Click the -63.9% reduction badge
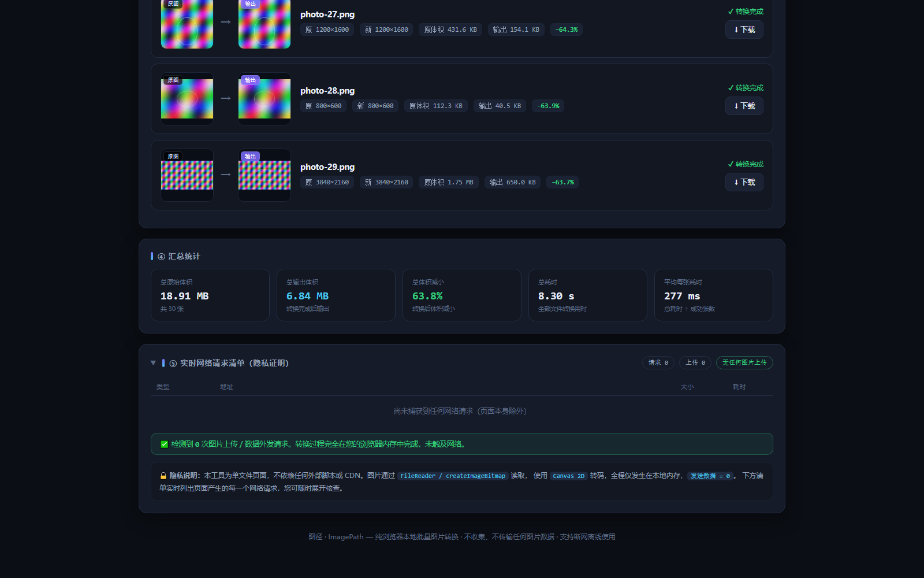 click(548, 106)
